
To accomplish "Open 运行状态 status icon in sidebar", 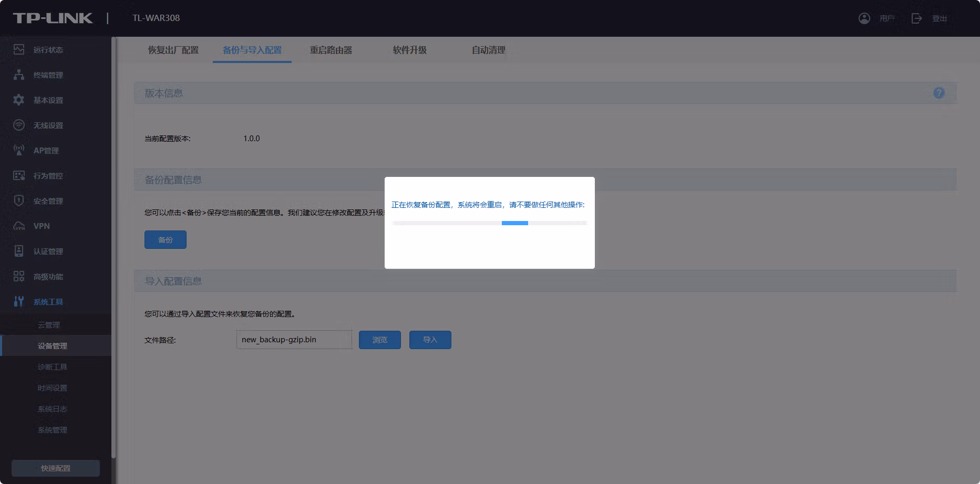I will pos(19,49).
